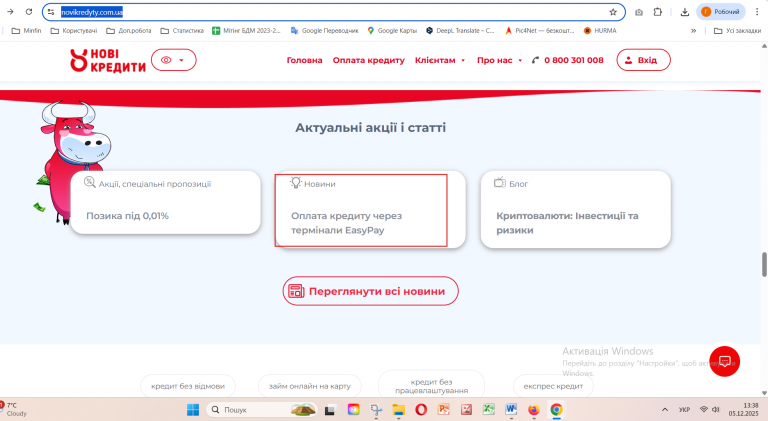The image size is (768, 421).
Task: Select кредит без відмови tag
Action: click(x=188, y=386)
